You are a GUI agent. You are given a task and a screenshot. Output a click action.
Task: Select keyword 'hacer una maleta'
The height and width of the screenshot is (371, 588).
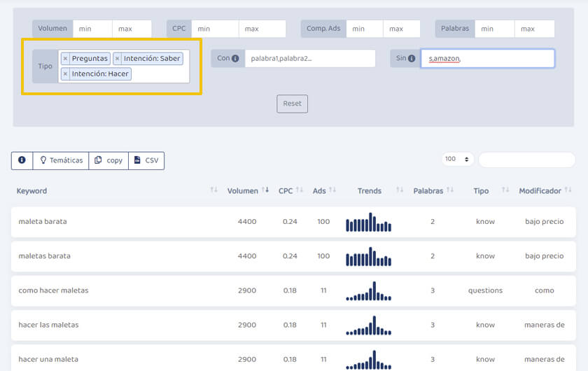48,359
